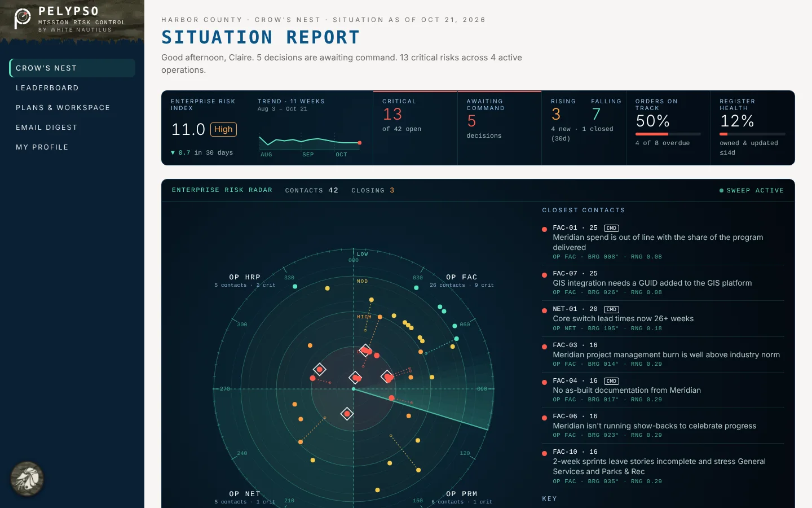The width and height of the screenshot is (812, 508).
Task: Open the GIS integration GUID contact
Action: [x=663, y=283]
